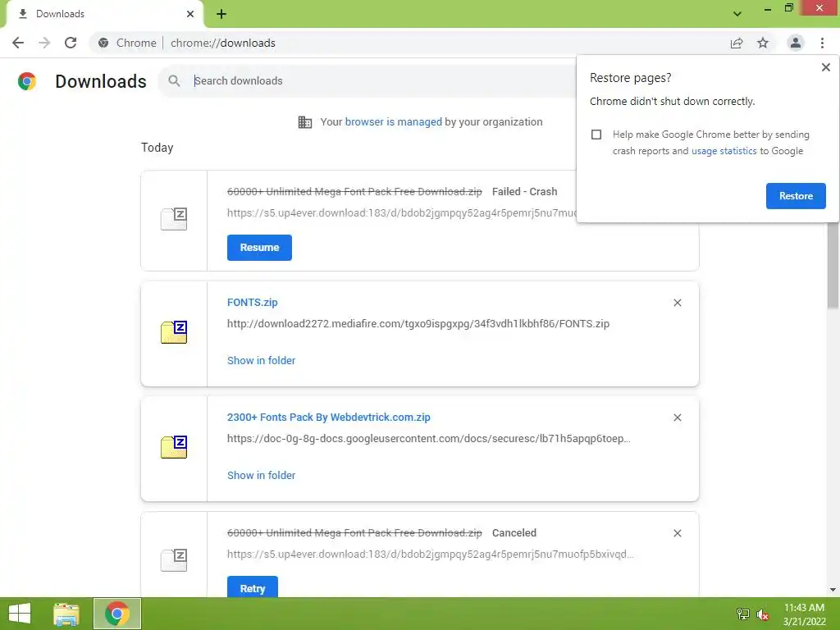Reload the Downloads page
This screenshot has width=840, height=630.
tap(71, 43)
